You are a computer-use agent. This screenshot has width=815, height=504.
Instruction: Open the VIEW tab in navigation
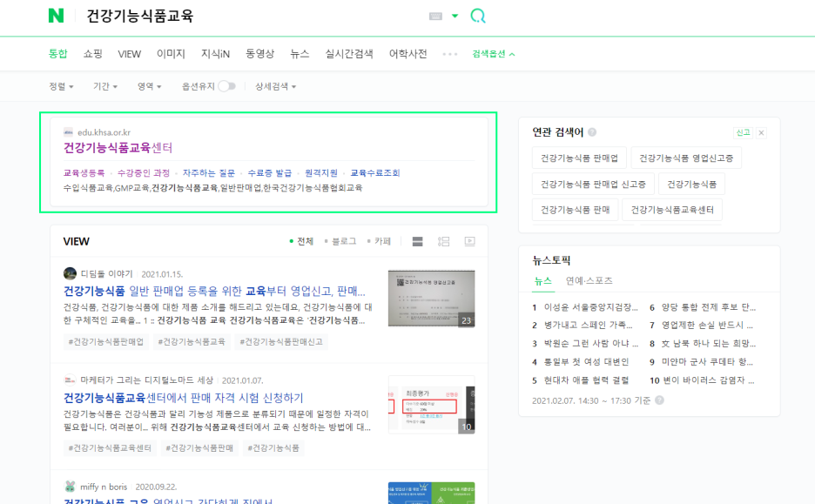click(130, 54)
